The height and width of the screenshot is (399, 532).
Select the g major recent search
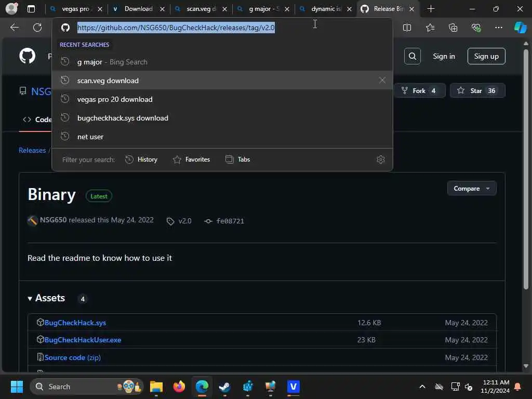pyautogui.click(x=222, y=62)
